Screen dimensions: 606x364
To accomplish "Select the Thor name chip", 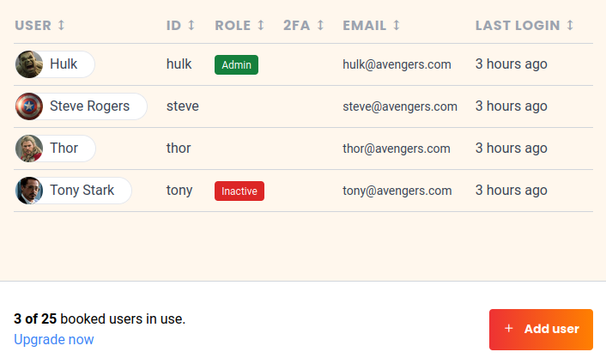I will pos(64,149).
